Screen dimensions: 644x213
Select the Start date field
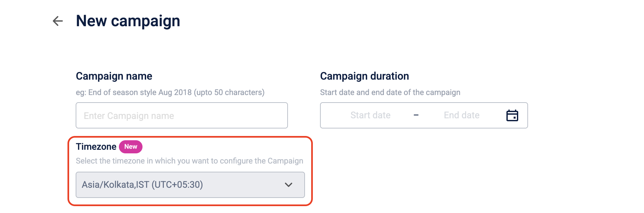coord(370,115)
